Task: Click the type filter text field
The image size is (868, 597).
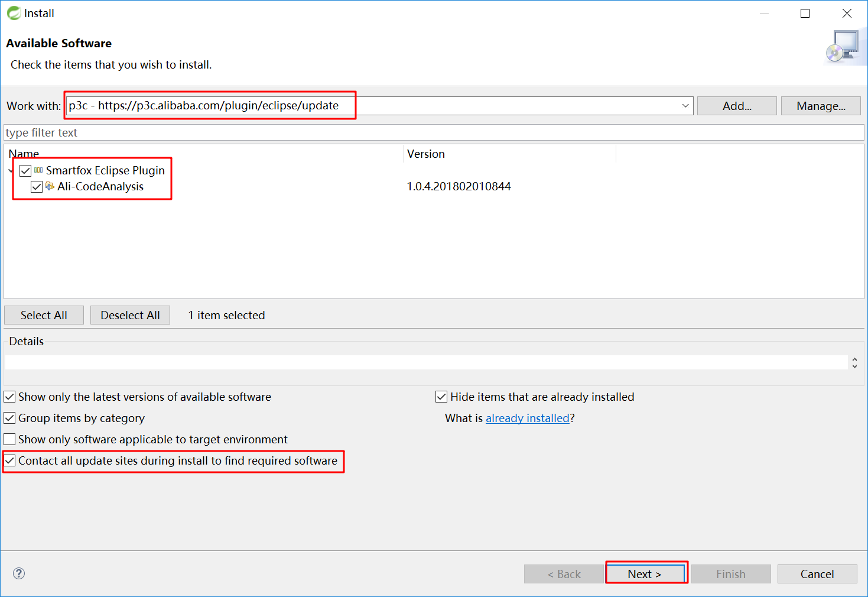Action: click(x=434, y=132)
